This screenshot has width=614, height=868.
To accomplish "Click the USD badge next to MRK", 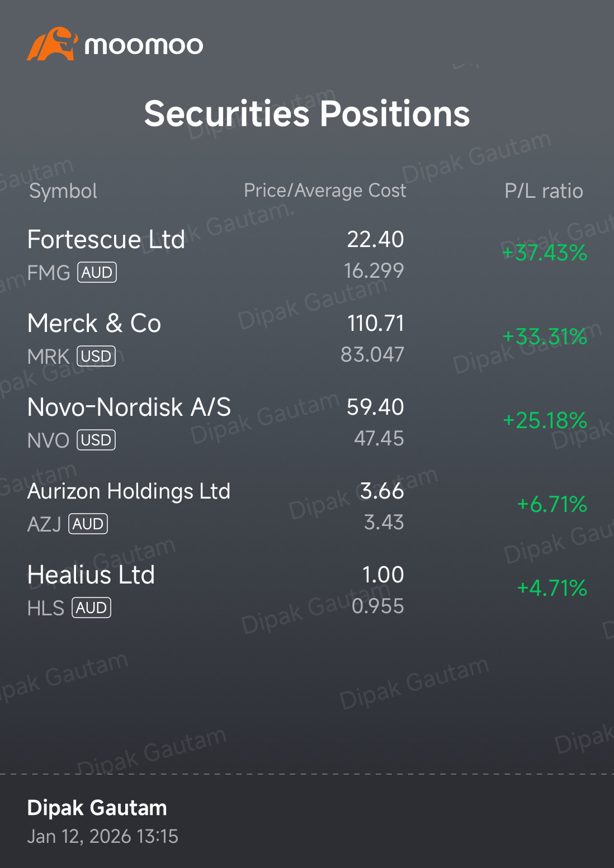I will [96, 357].
